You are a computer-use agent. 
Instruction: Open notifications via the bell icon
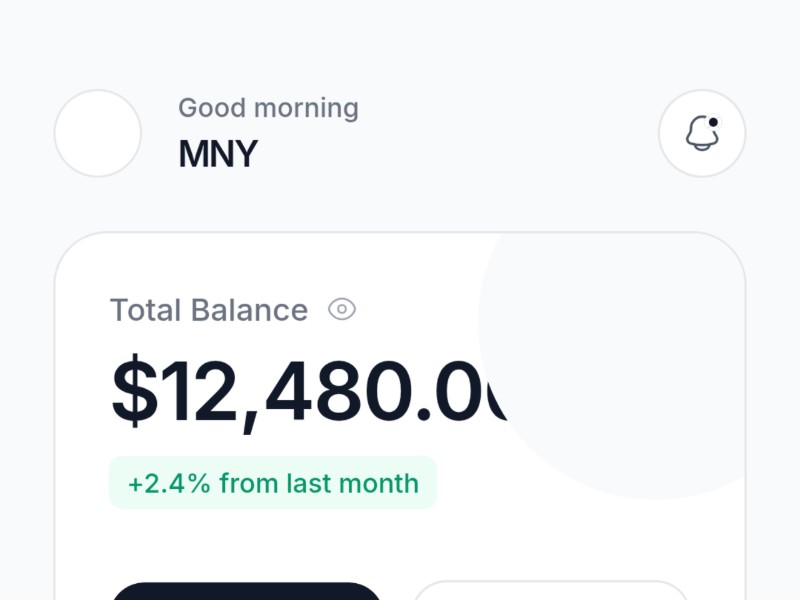click(x=702, y=134)
